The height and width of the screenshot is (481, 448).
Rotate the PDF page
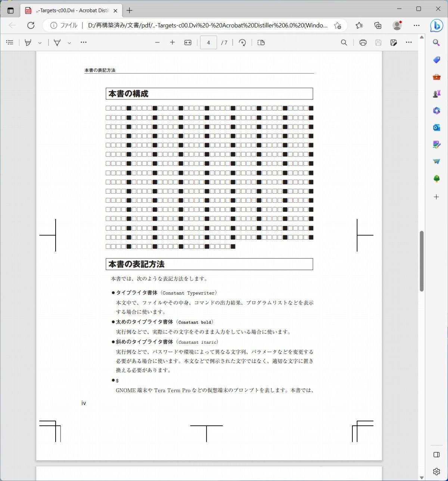pos(242,43)
